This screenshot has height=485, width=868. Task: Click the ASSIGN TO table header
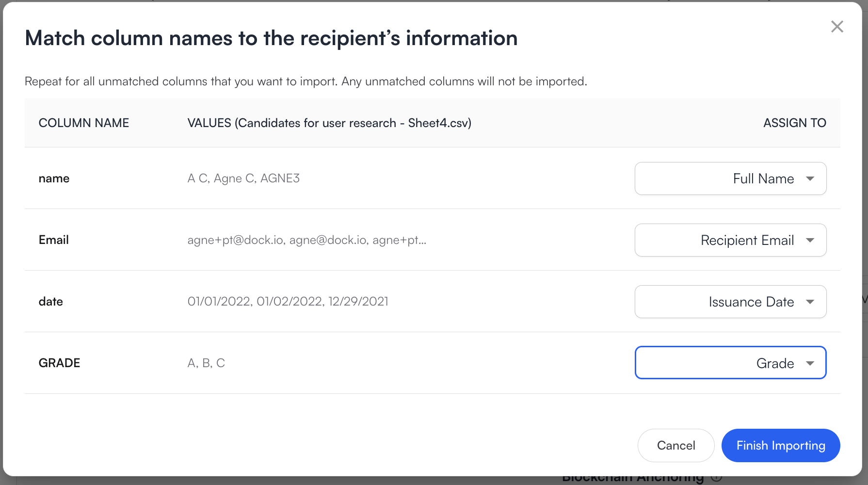click(x=794, y=123)
